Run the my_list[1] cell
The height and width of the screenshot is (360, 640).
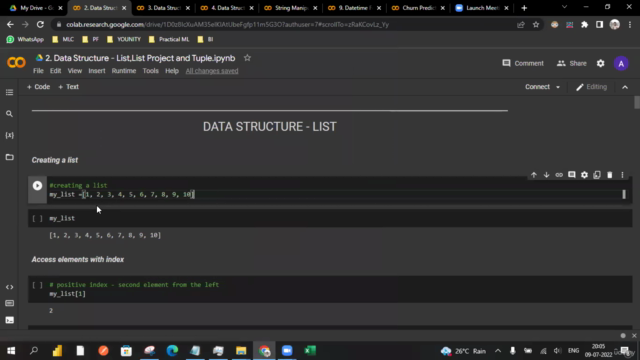coord(37,285)
